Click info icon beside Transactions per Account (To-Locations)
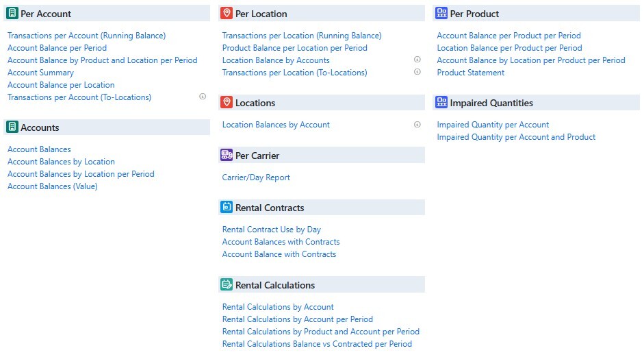Viewport: 644px width, 357px height. tap(203, 97)
